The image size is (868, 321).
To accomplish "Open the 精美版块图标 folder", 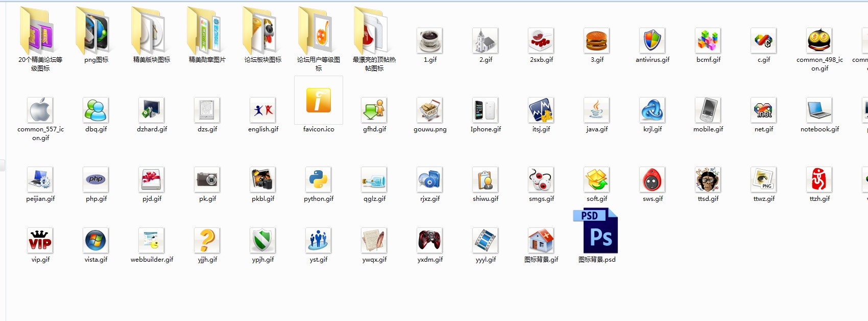I will coord(152,31).
